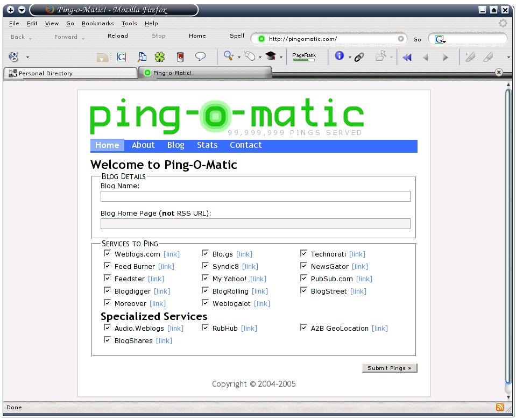
Task: Uncheck the Syndic8 checkbox
Action: point(205,266)
